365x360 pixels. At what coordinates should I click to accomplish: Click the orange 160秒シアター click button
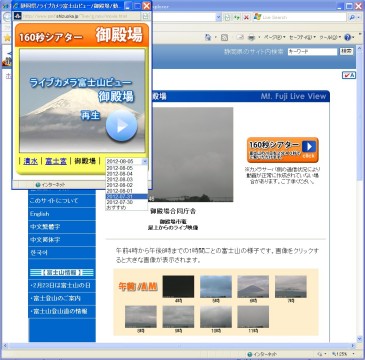[x=283, y=150]
